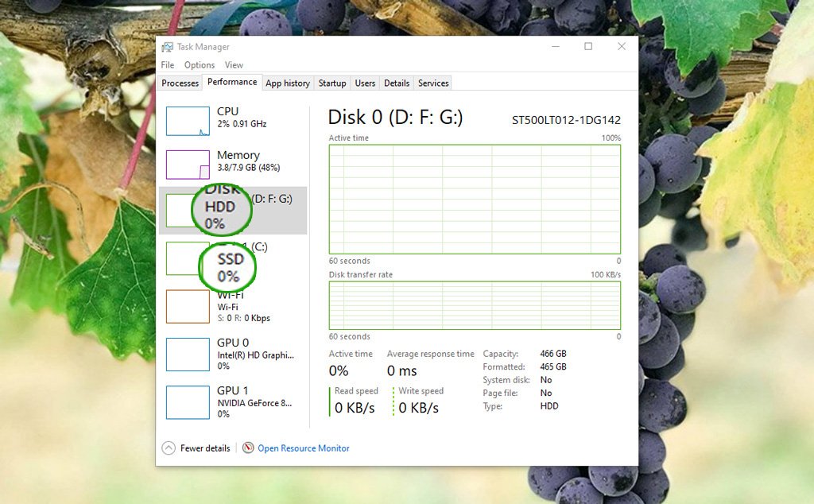This screenshot has width=814, height=504.
Task: Switch to the Users tab
Action: 365,83
